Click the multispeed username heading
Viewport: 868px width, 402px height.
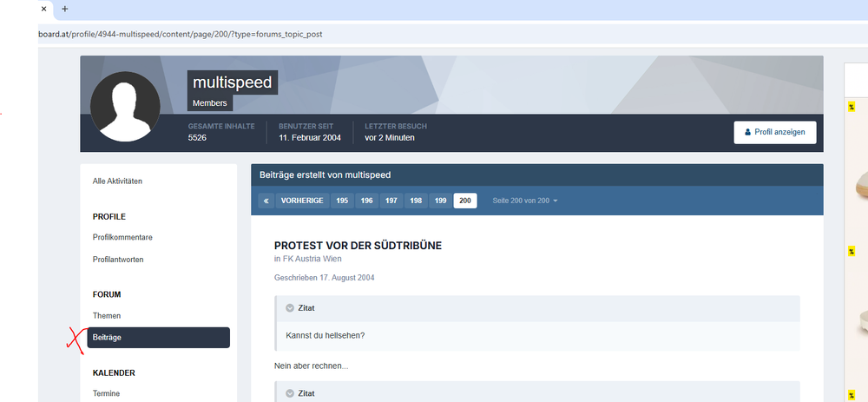(233, 82)
